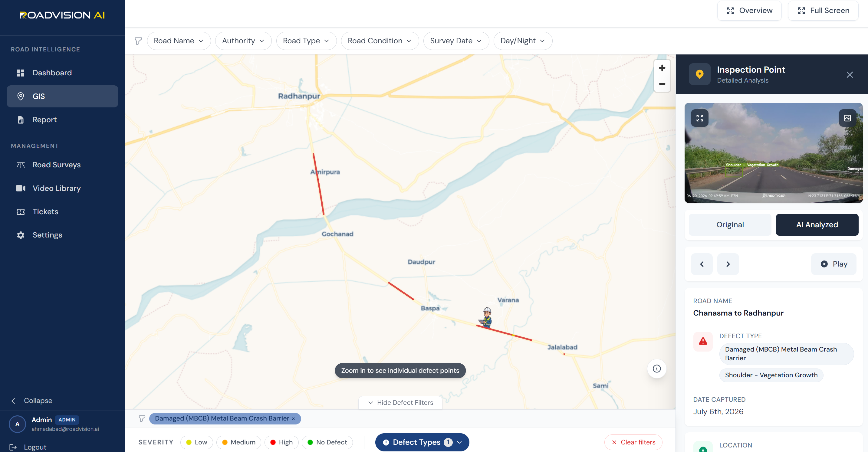Image resolution: width=868 pixels, height=452 pixels.
Task: Click the Varana map label
Action: point(508,300)
